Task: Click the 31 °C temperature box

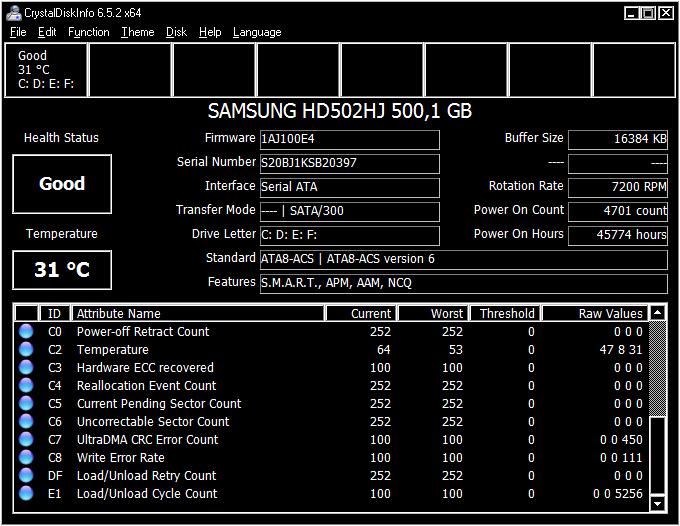Action: pos(62,270)
